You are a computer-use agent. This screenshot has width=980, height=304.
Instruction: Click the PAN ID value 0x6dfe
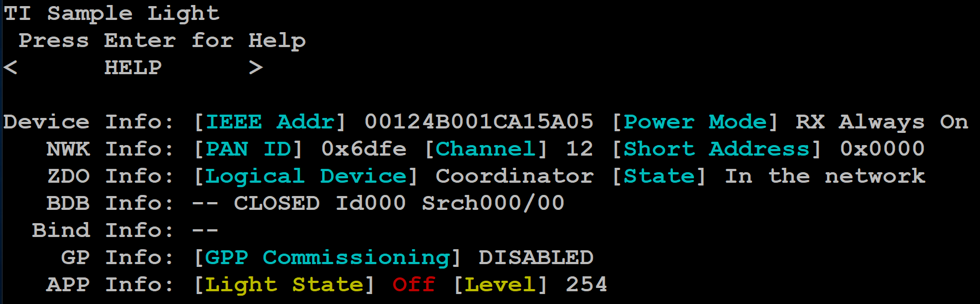tap(364, 149)
